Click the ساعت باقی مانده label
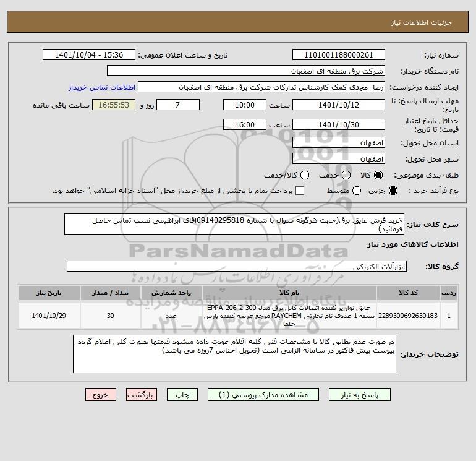The height and width of the screenshot is (461, 476). tap(61, 105)
